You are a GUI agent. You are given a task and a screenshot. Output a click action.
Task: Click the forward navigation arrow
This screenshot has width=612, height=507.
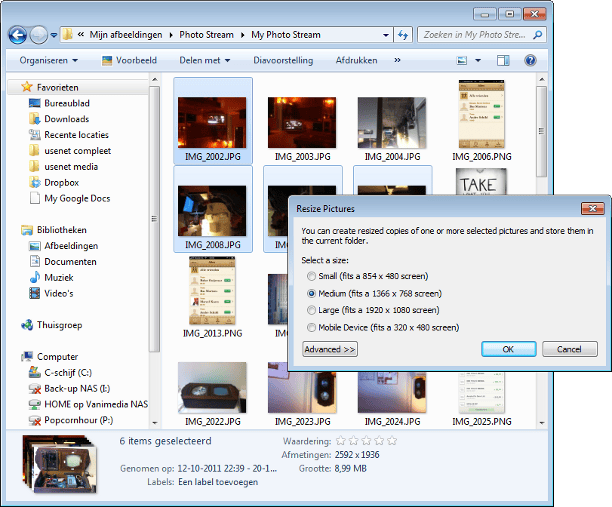click(x=39, y=35)
